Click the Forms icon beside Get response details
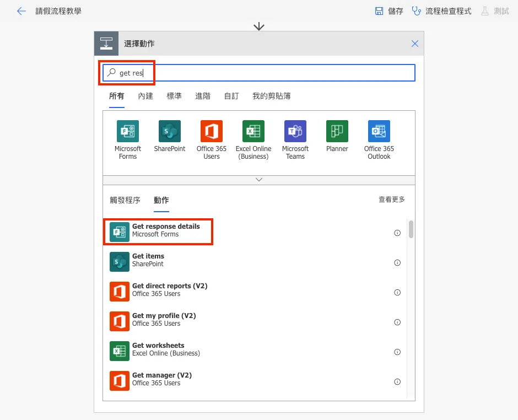 [120, 232]
